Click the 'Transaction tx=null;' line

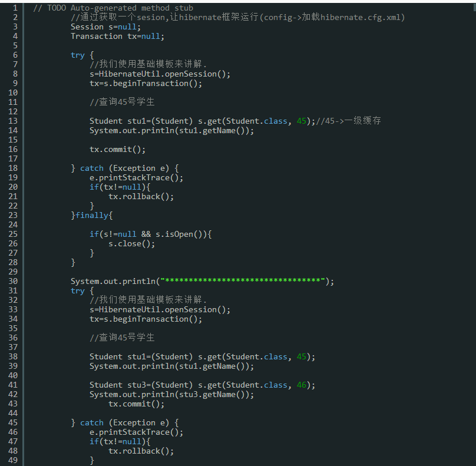(117, 37)
